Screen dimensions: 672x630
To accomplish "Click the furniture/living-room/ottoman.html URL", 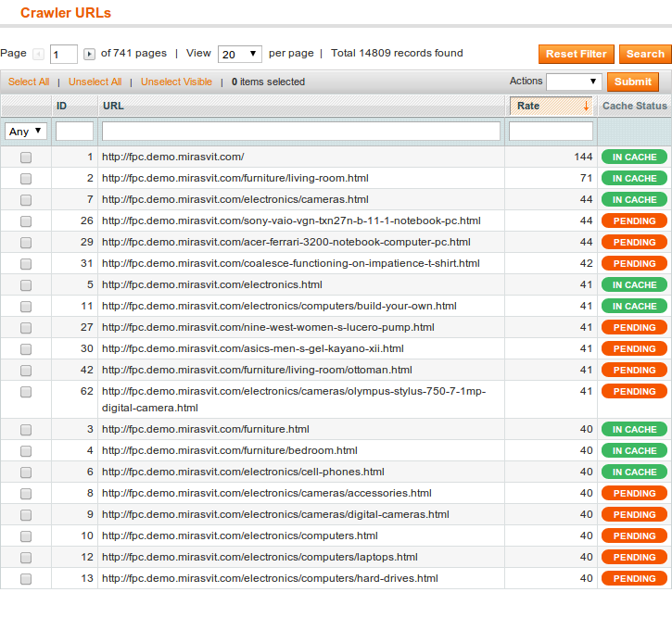I will coord(257,370).
